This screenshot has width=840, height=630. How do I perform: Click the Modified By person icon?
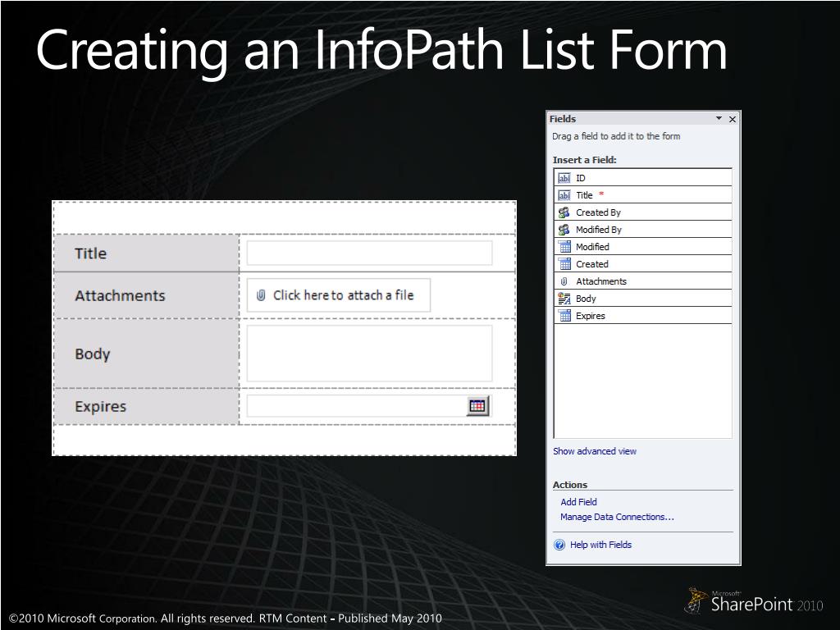564,230
